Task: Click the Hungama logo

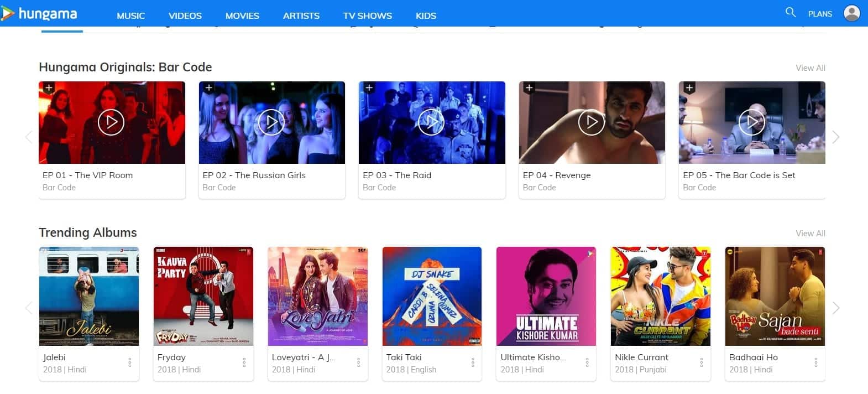Action: click(40, 13)
